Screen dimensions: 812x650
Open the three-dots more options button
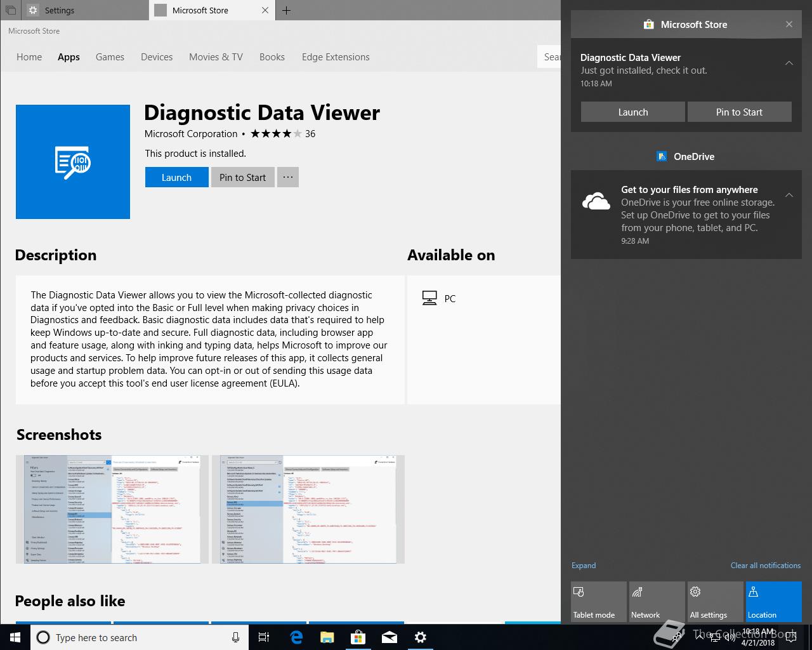tap(287, 177)
